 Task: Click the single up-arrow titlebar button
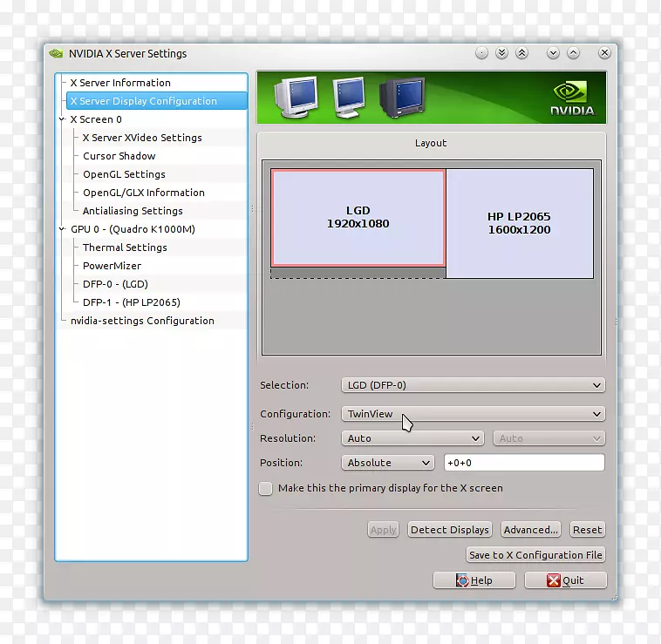coord(573,53)
